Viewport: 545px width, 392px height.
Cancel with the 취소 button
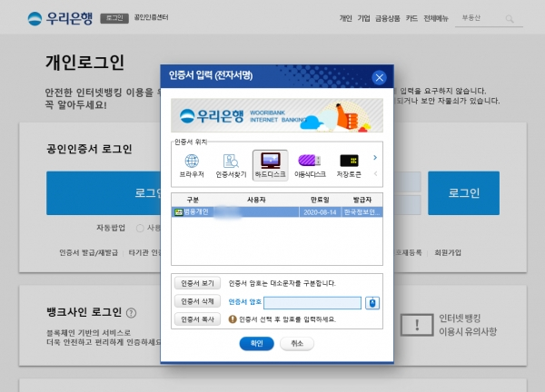pyautogui.click(x=297, y=343)
